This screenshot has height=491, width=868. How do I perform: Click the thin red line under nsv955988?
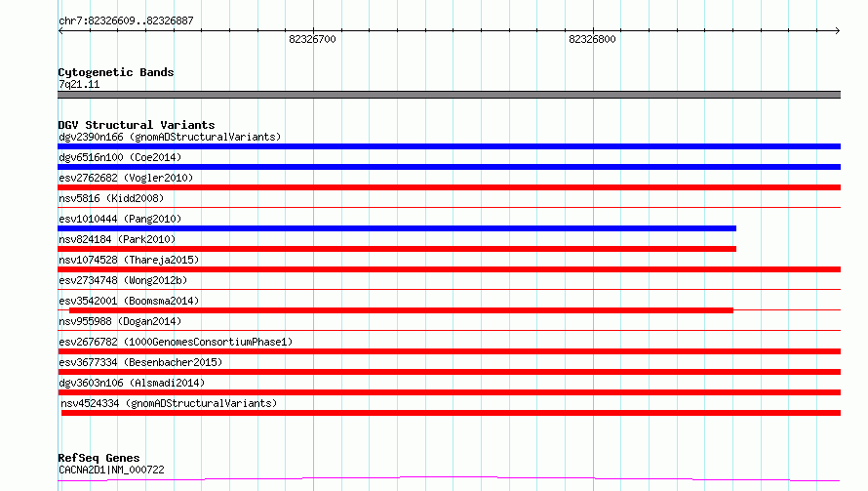449,330
